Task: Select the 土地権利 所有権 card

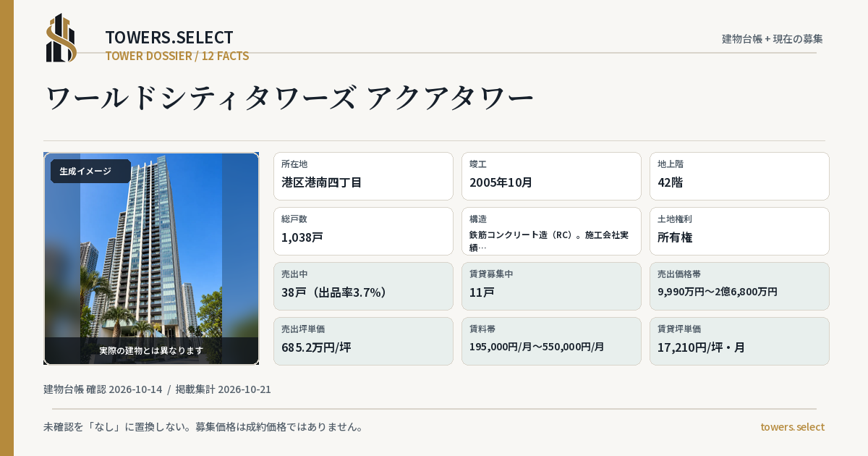Action: pyautogui.click(x=739, y=231)
